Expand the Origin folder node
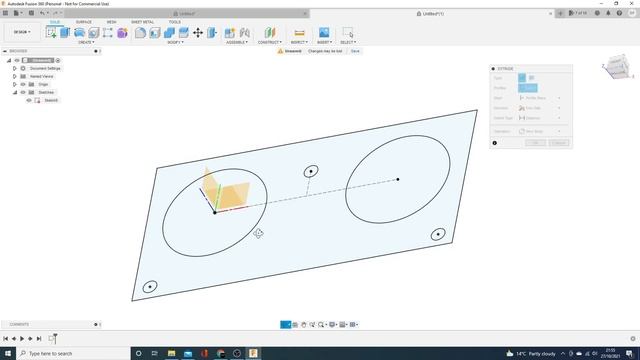This screenshot has width=640, height=360. 15,84
